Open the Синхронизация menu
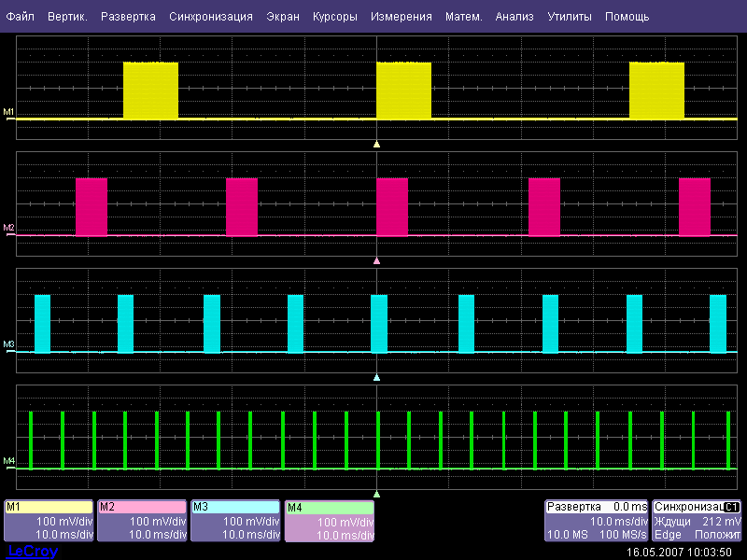 (211, 17)
